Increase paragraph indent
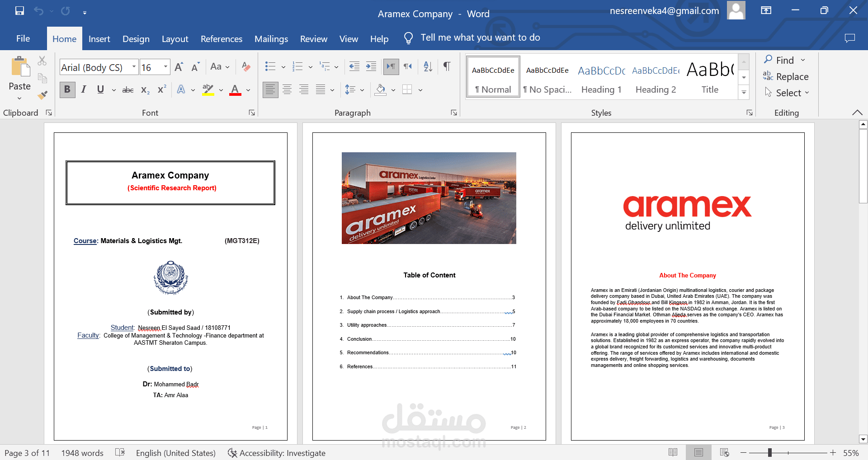 [371, 66]
